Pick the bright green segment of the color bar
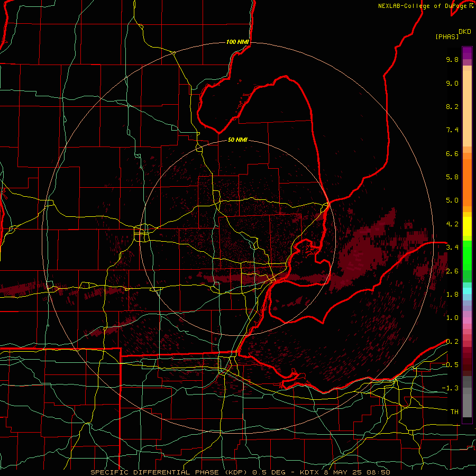Image resolution: width=476 pixels, height=476 pixels. [x=467, y=255]
